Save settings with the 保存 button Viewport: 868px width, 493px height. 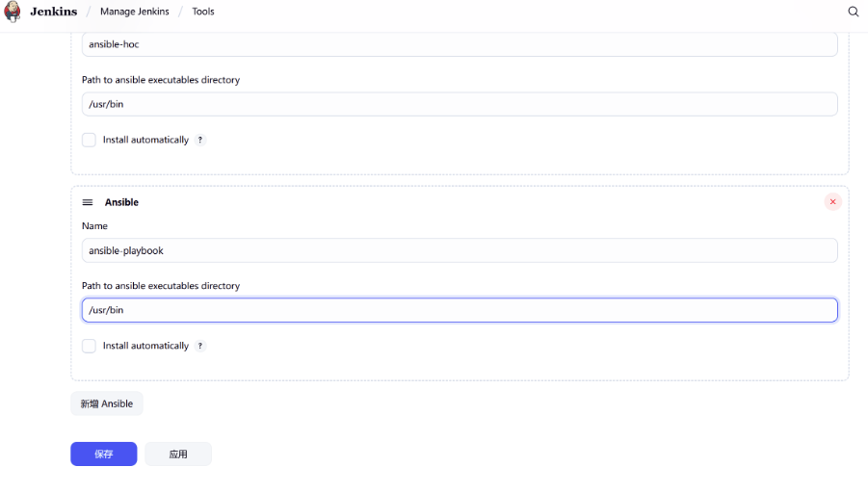103,454
